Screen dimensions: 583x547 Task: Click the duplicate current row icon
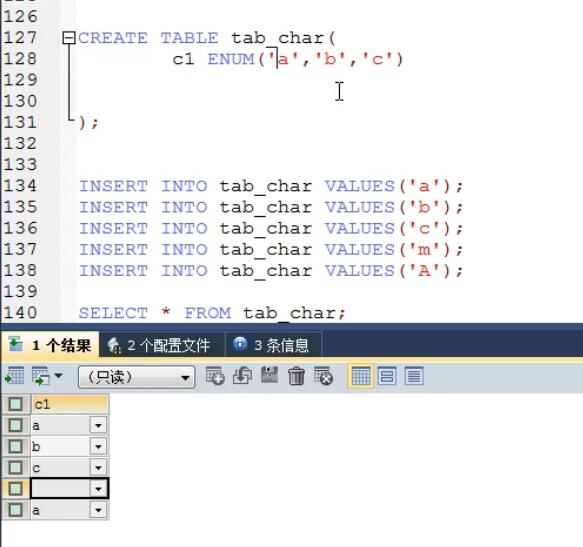pyautogui.click(x=242, y=376)
